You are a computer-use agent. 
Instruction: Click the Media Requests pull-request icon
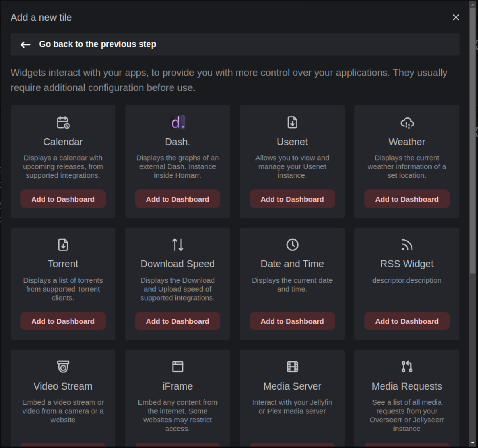click(407, 367)
